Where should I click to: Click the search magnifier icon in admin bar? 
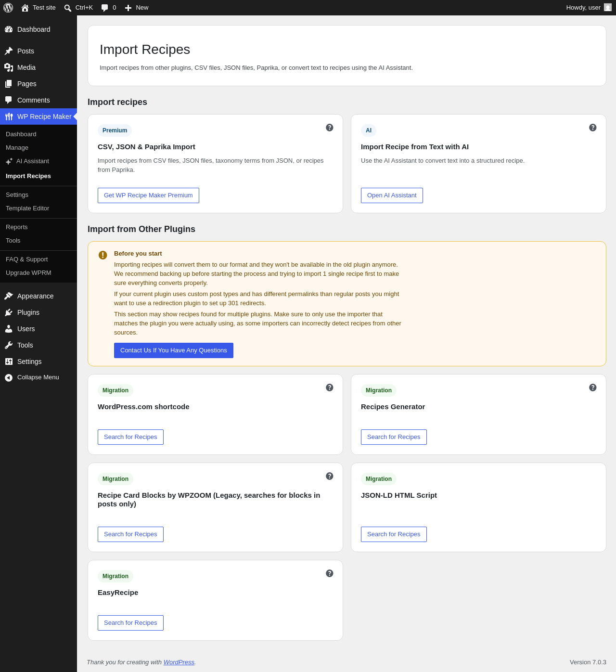click(68, 8)
